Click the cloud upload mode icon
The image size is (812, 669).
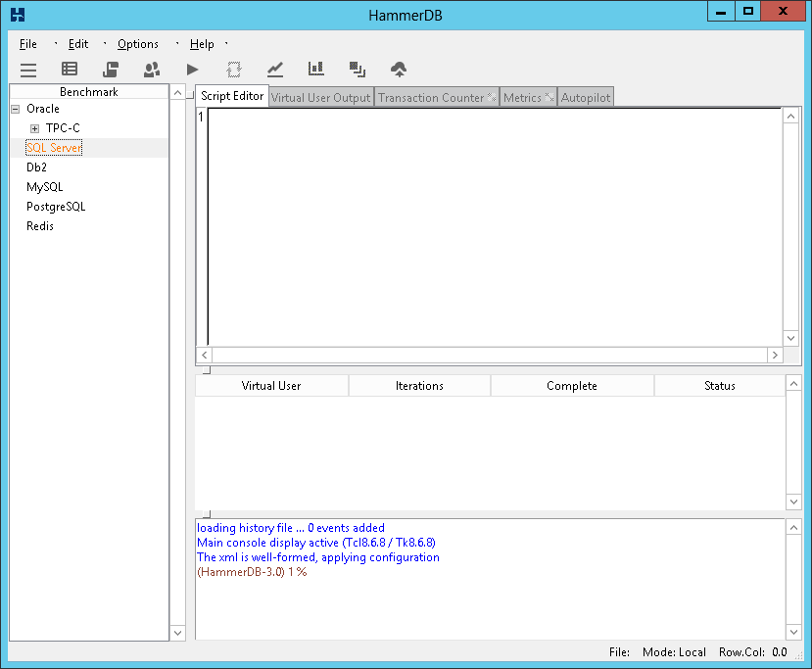coord(398,70)
